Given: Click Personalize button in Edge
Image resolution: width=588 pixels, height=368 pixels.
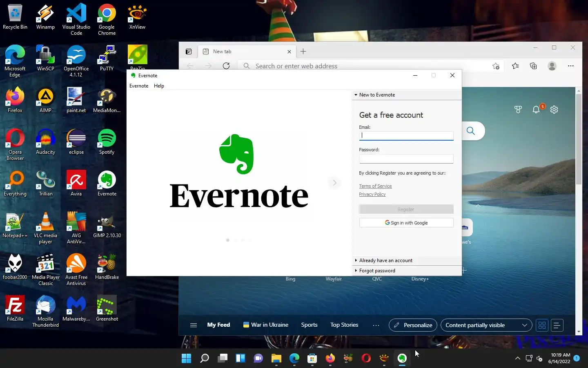Looking at the screenshot, I should click(x=413, y=325).
